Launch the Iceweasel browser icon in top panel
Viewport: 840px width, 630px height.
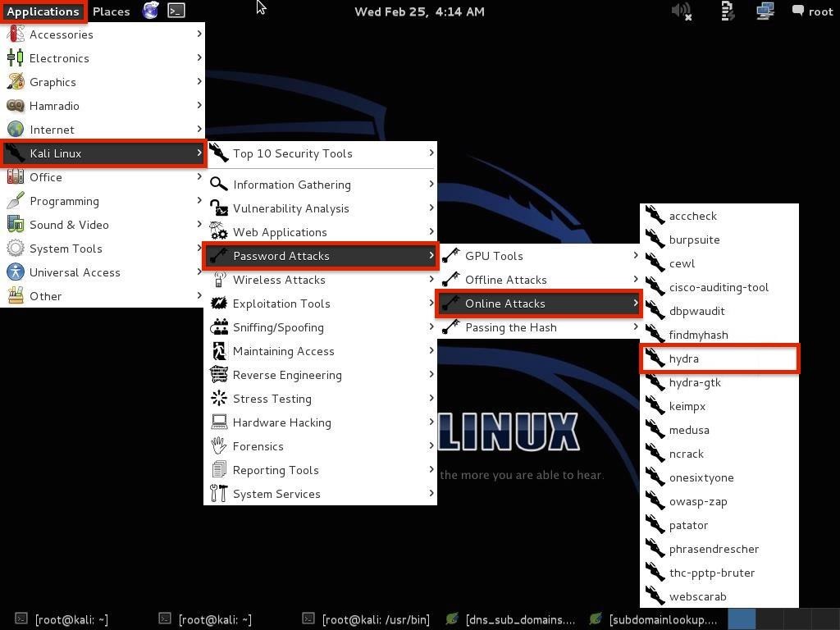pyautogui.click(x=151, y=11)
